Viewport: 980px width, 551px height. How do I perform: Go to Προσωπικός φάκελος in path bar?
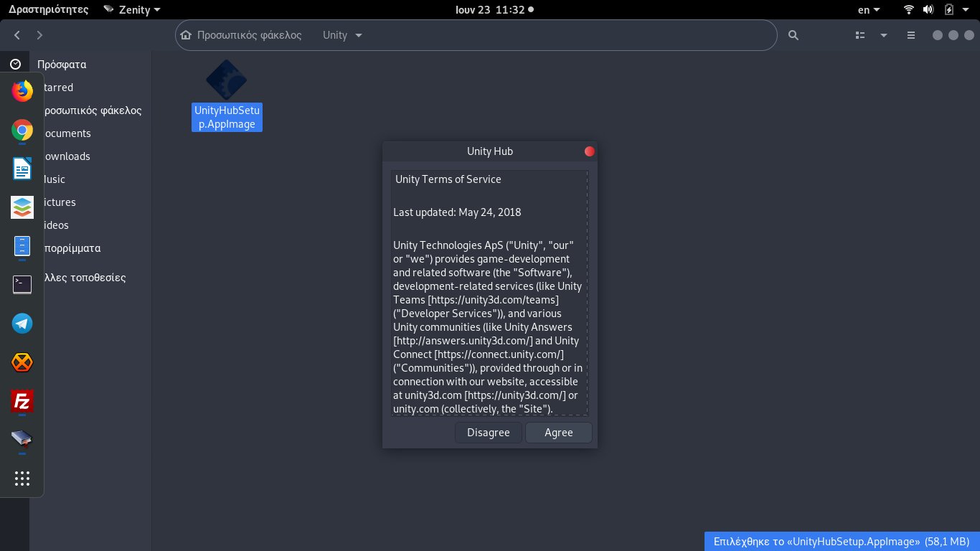click(x=241, y=35)
